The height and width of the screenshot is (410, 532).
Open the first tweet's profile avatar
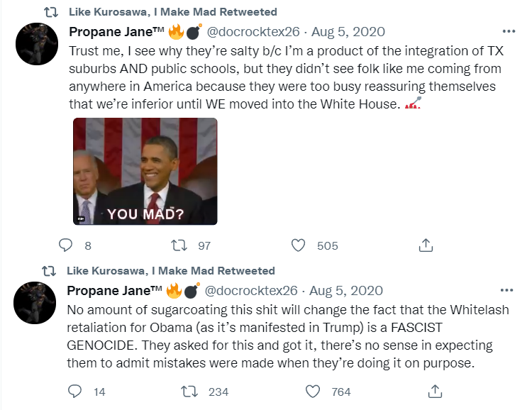tap(36, 48)
